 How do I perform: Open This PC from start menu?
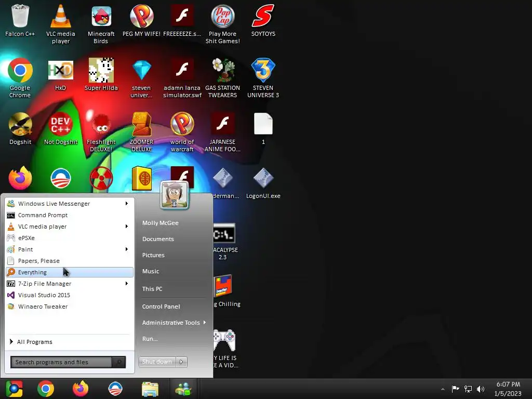(152, 289)
